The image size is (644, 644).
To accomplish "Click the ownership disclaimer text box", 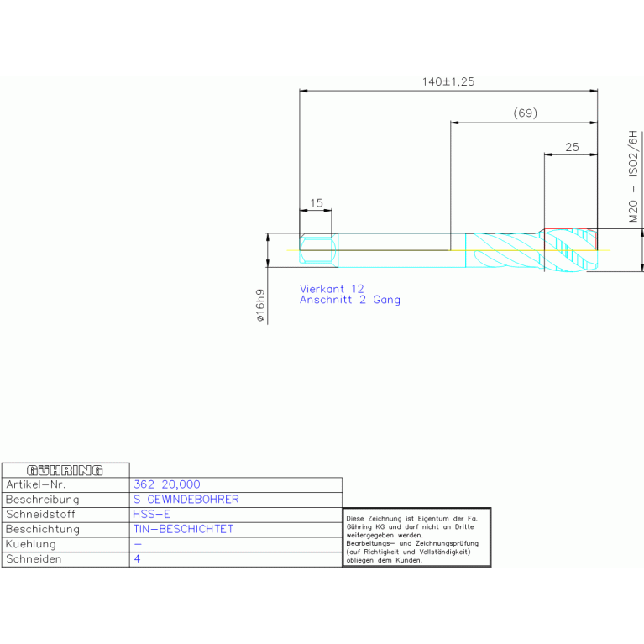I will (x=416, y=537).
